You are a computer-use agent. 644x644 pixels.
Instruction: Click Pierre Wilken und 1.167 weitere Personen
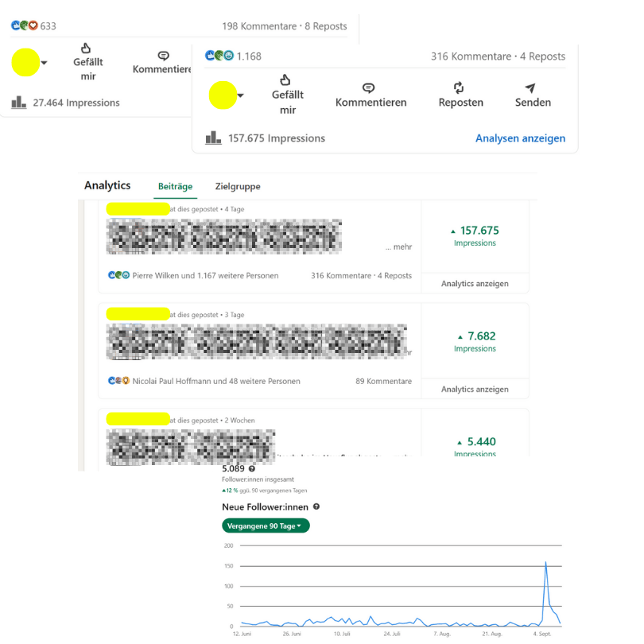click(205, 276)
